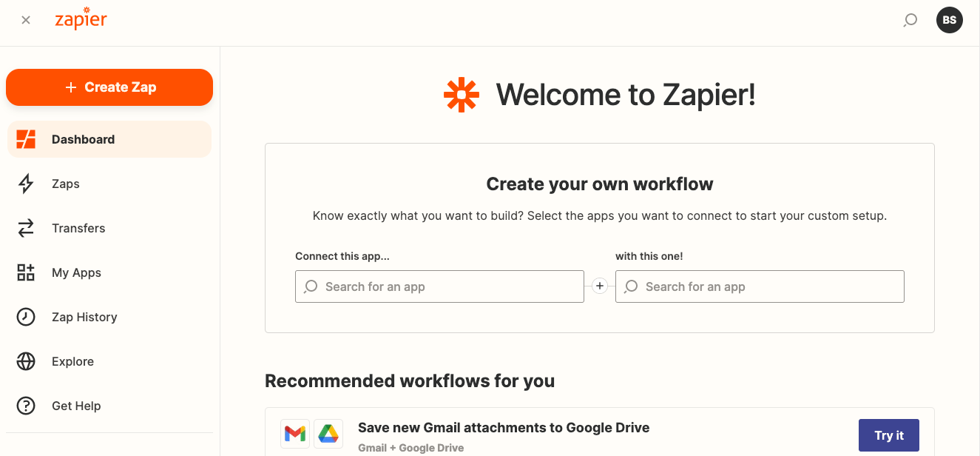Viewport: 980px width, 456px height.
Task: Click the Gmail app thumbnail in recommended workflow
Action: [x=295, y=434]
